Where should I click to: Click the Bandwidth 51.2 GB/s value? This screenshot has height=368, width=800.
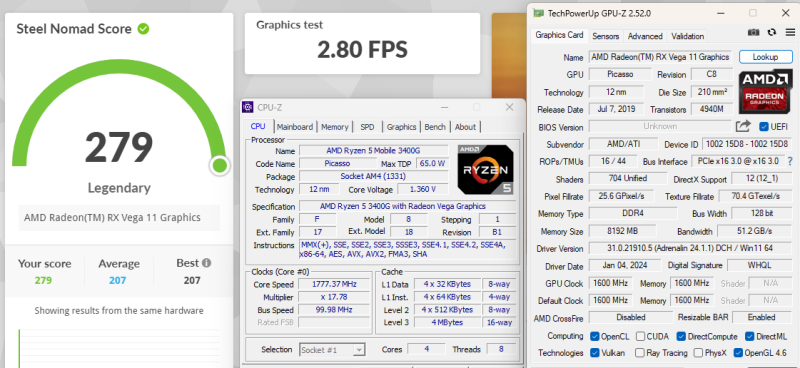click(x=756, y=231)
